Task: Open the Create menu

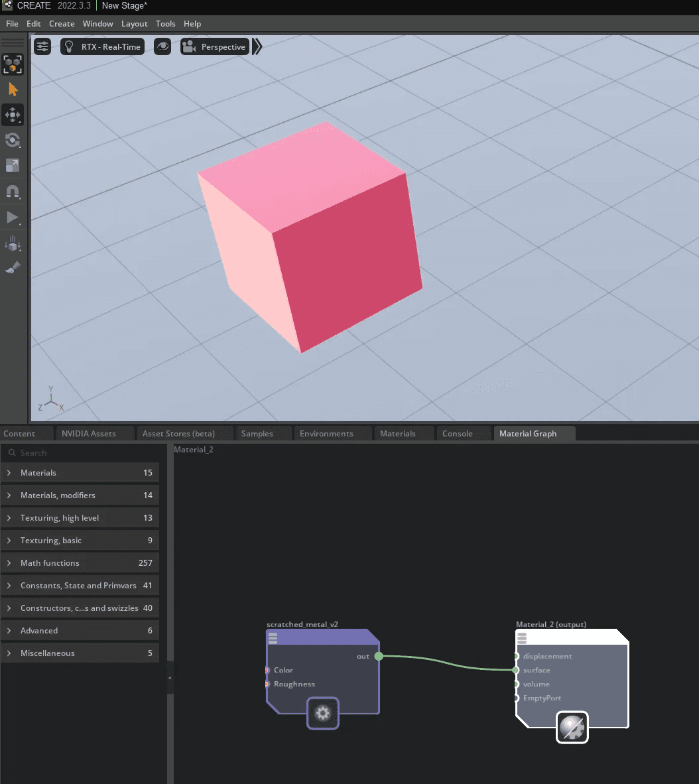Action: (x=62, y=24)
